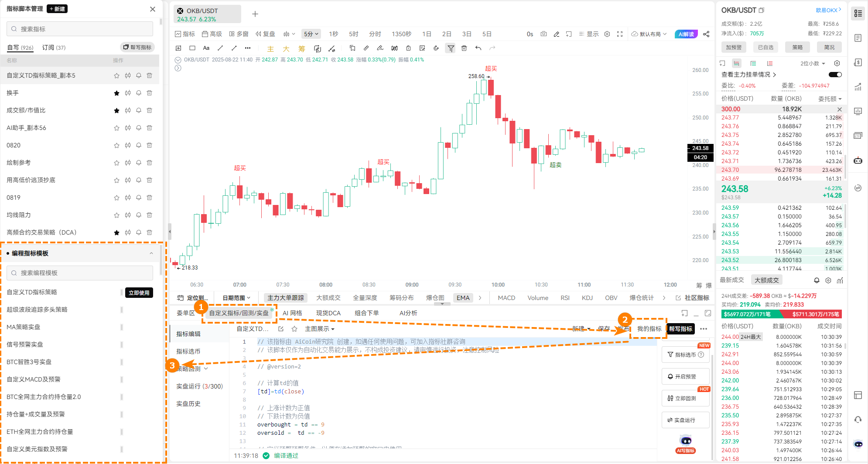This screenshot has height=464, width=868.
Task: Click the screenshot camera icon in chart toolbar
Action: (x=543, y=34)
